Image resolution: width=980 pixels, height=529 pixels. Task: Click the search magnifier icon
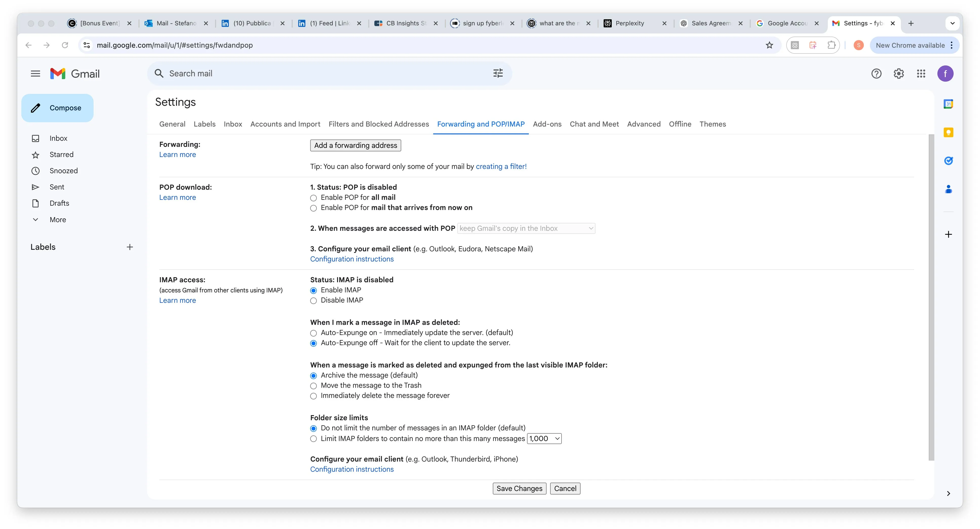[159, 73]
